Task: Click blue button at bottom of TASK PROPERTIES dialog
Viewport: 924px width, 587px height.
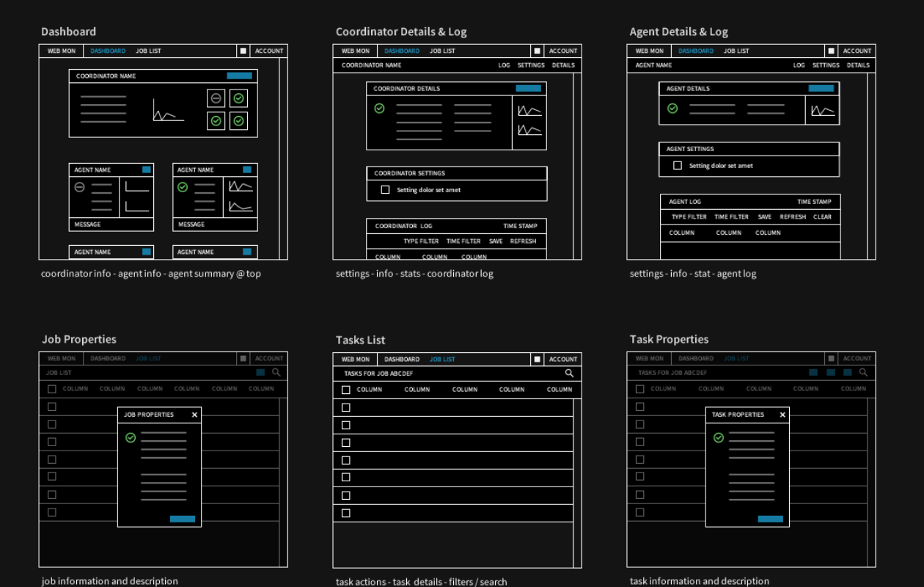Action: pos(771,519)
